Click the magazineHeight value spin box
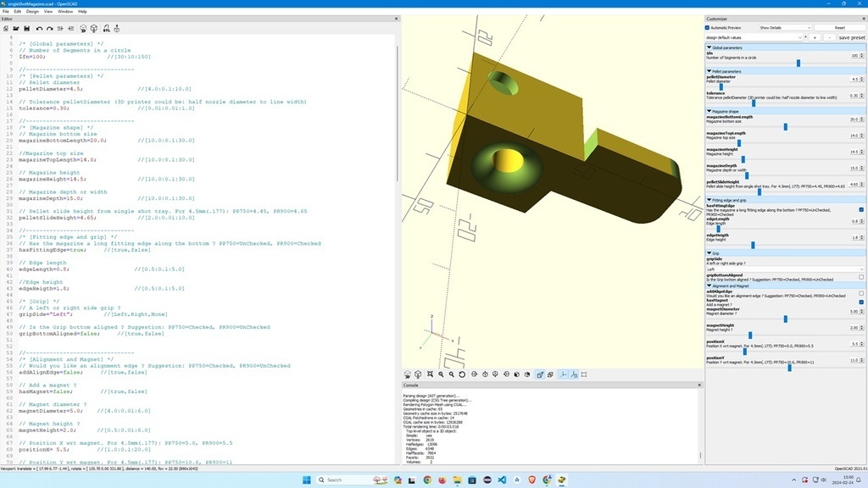 click(856, 152)
